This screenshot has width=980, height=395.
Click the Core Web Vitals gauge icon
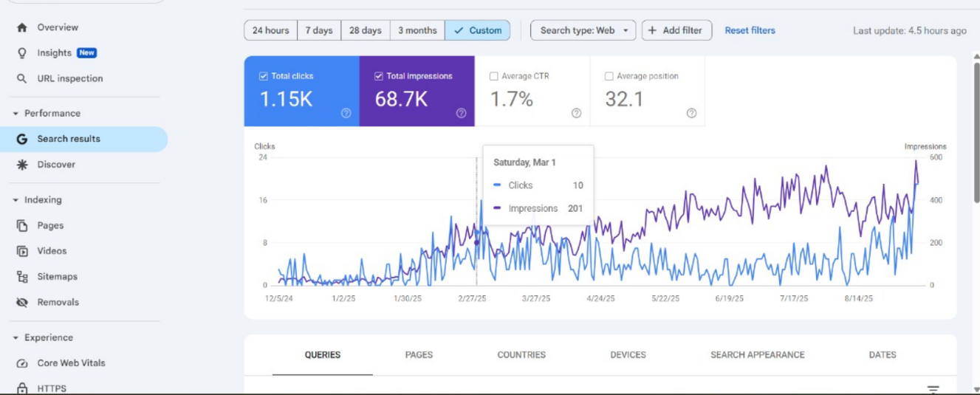point(22,363)
